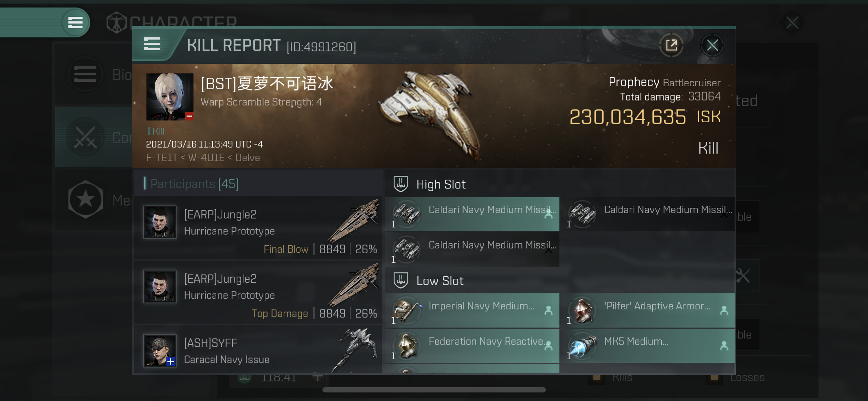
Task: Select the 'Pilfer' Adaptive Armor module icon
Action: click(582, 310)
